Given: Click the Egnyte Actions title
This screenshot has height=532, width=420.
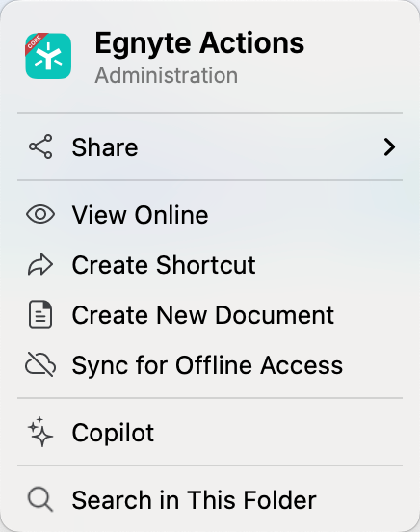Looking at the screenshot, I should (199, 44).
